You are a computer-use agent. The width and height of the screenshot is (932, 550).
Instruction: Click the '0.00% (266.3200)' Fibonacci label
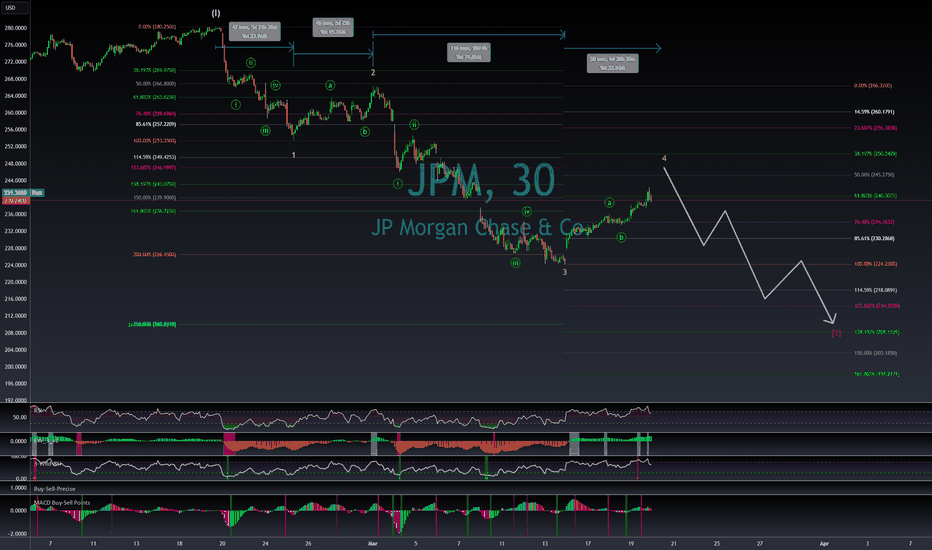click(873, 86)
